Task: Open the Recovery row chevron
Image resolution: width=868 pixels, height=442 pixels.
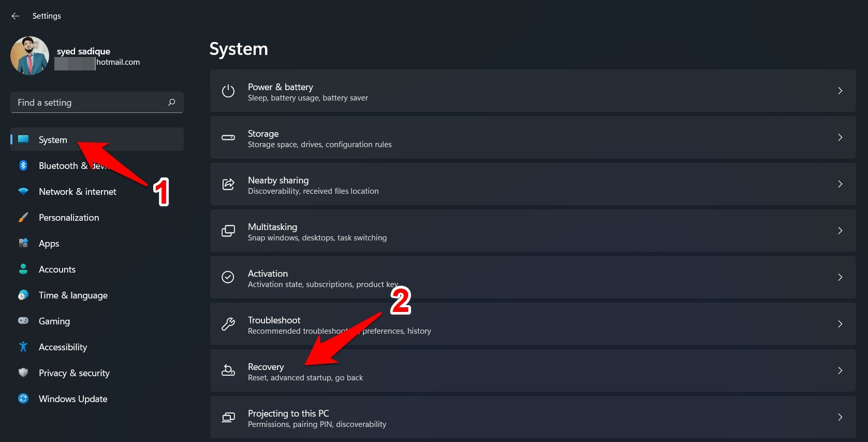Action: click(840, 370)
